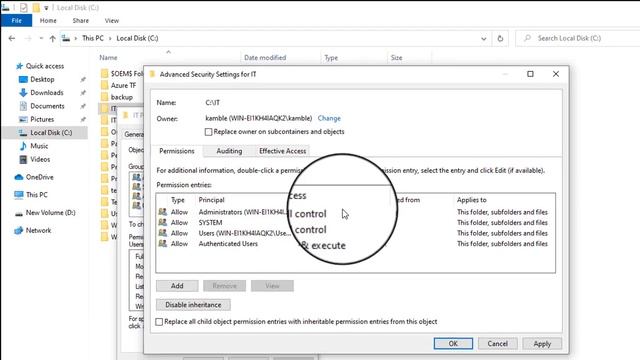
Task: Switch to the Auditing tab
Action: pyautogui.click(x=229, y=151)
